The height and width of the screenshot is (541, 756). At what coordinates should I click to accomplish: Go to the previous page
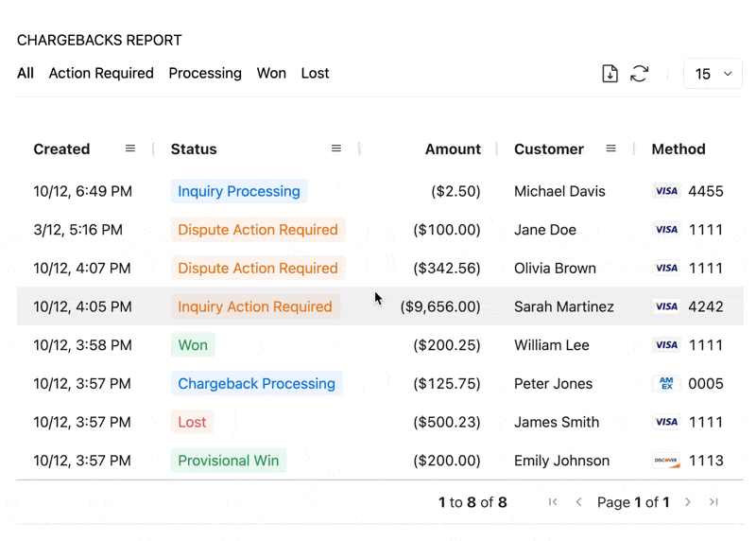click(579, 502)
